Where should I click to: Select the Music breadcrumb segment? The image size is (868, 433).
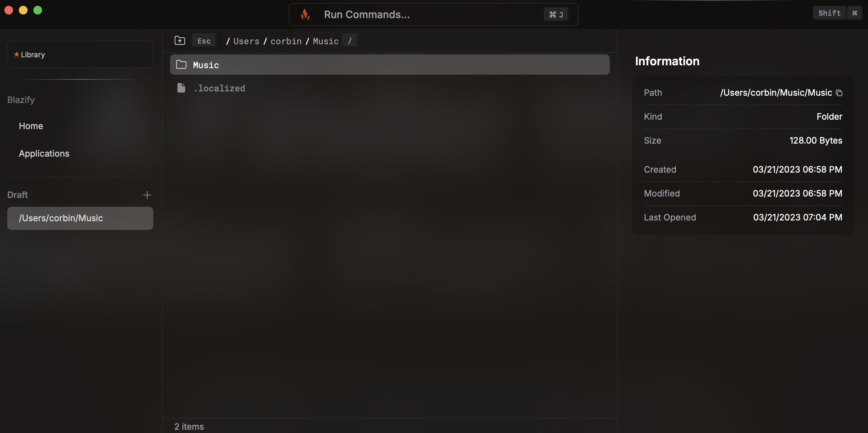326,41
